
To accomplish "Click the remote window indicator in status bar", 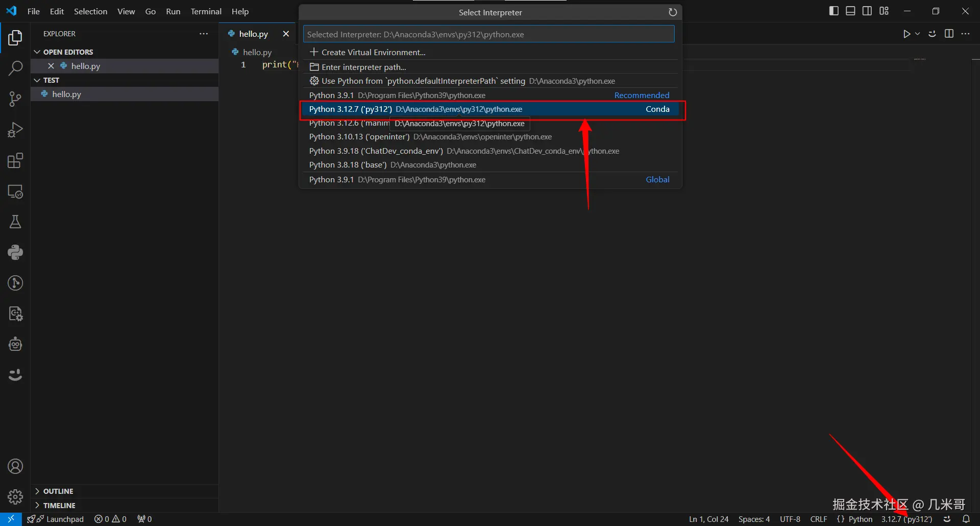I will tap(11, 519).
